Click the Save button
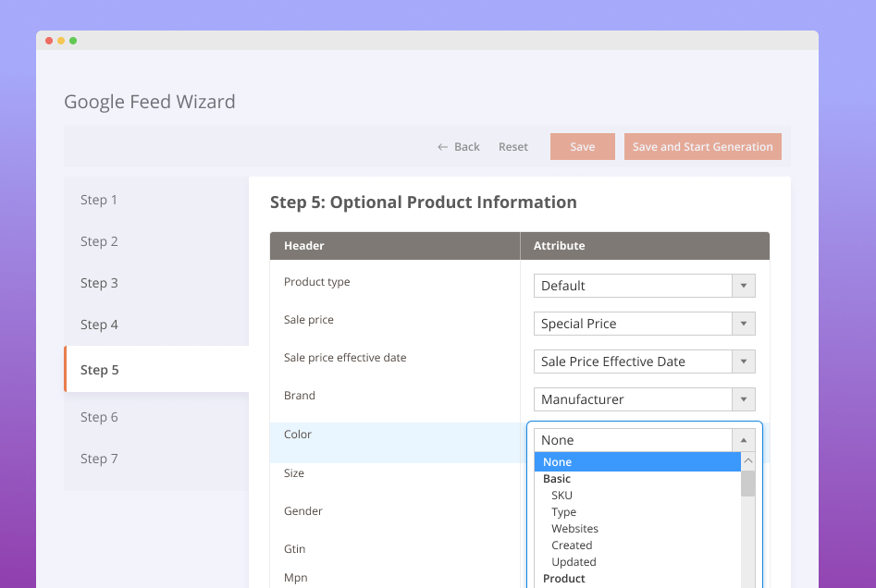This screenshot has height=588, width=876. 582,146
